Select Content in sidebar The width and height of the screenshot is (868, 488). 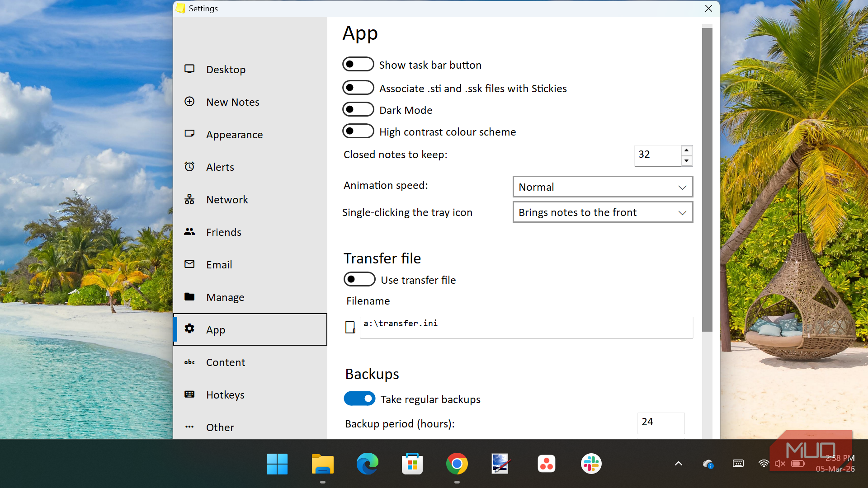coord(250,362)
